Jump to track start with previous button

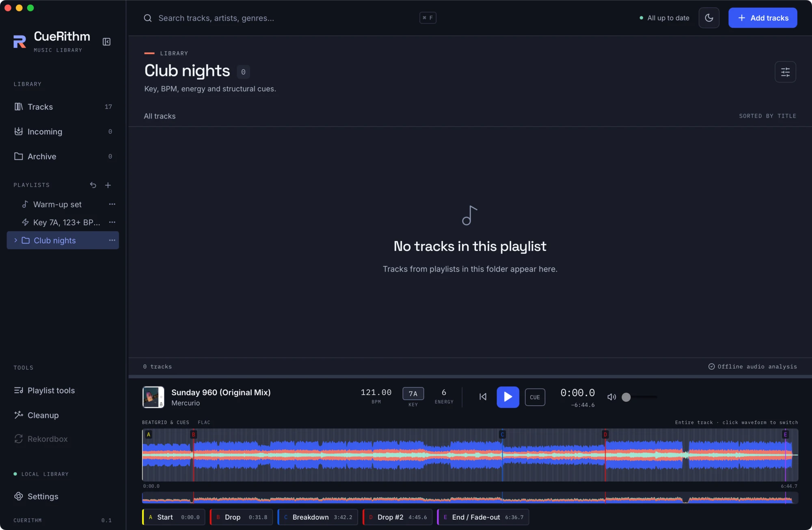coord(483,397)
